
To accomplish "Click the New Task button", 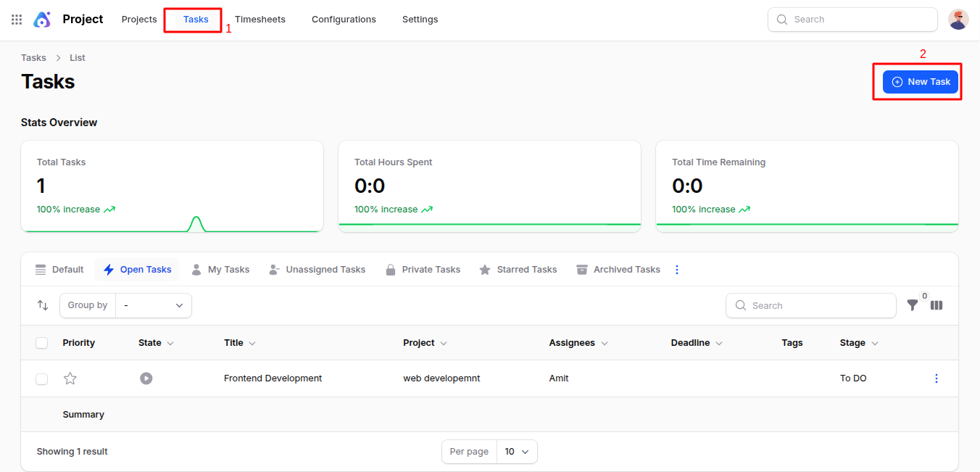I will point(921,82).
